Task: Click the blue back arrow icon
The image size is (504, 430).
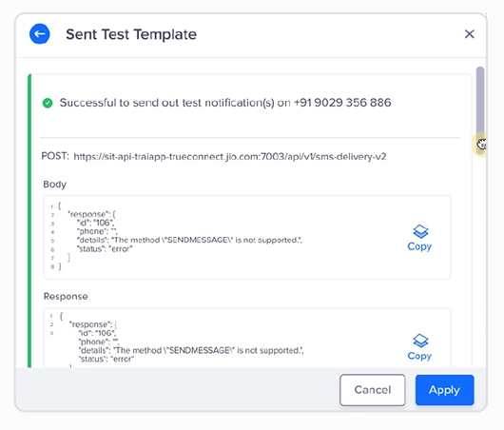Action: click(40, 33)
